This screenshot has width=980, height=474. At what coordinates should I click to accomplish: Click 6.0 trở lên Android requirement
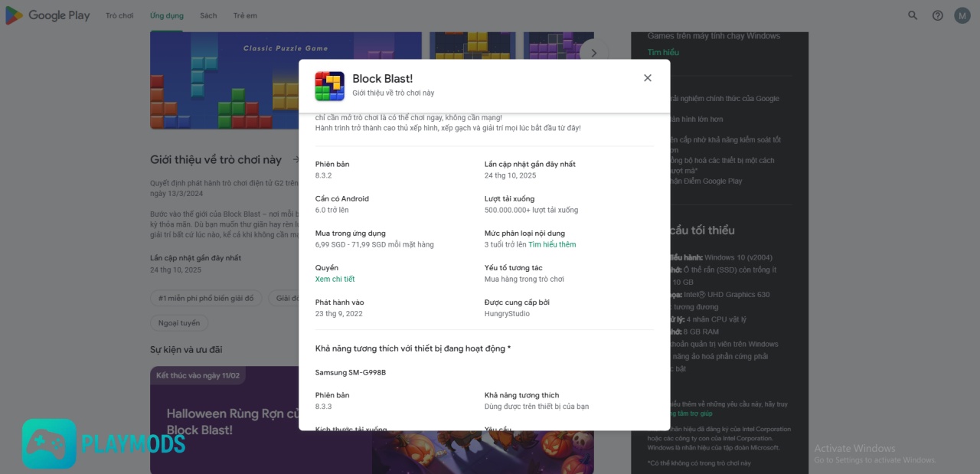point(332,211)
